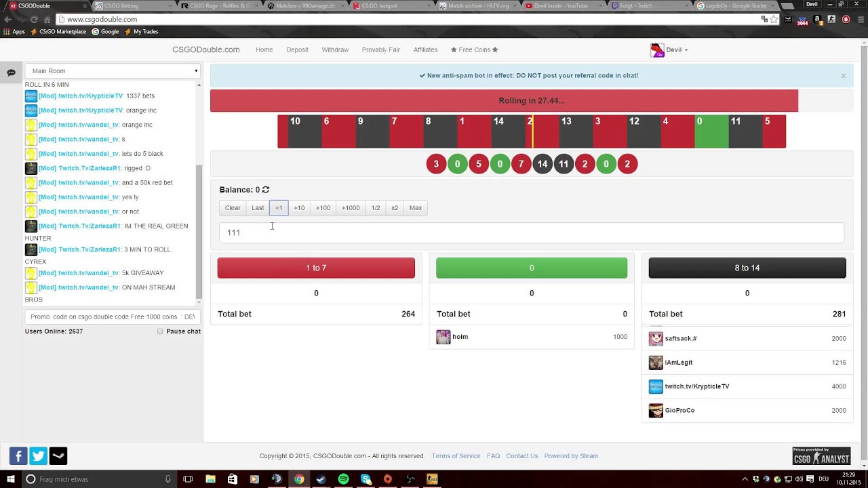Open Affiliates page
This screenshot has height=488, width=868.
click(x=426, y=50)
